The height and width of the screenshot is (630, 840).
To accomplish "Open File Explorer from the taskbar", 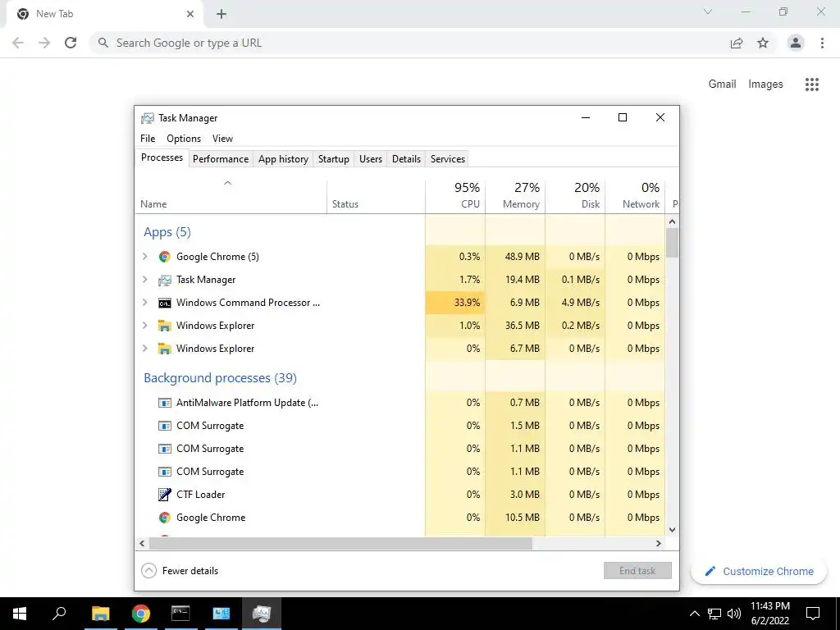I will pos(101,614).
